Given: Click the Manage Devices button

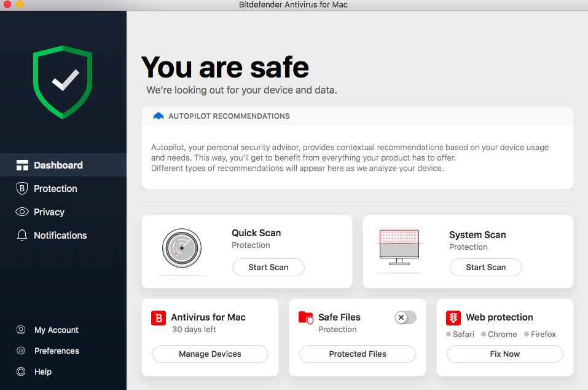Looking at the screenshot, I should click(x=210, y=354).
